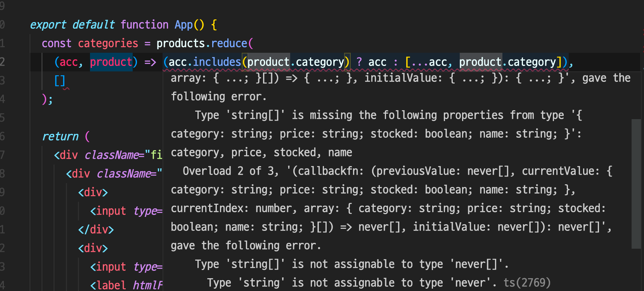
Task: Click the '<label' tag at bottom
Action: [108, 285]
